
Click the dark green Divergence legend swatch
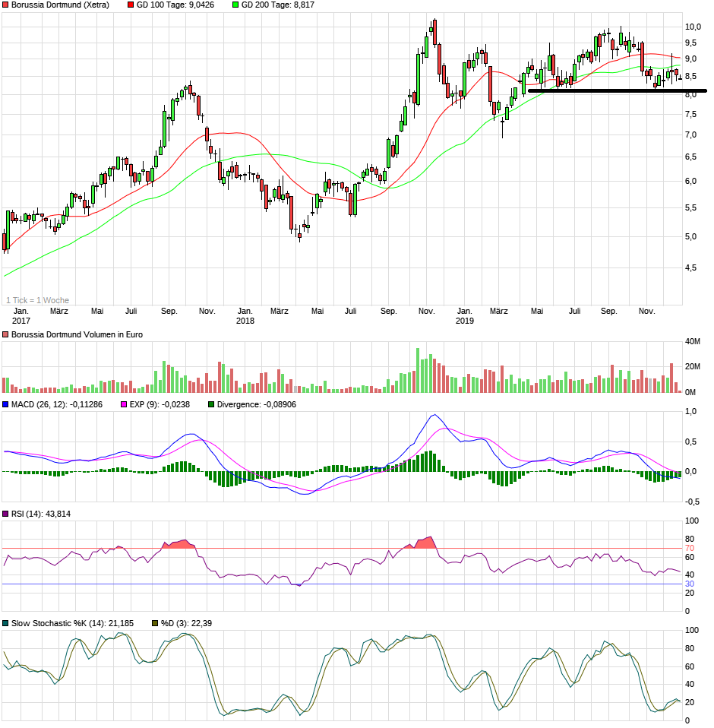coord(211,405)
